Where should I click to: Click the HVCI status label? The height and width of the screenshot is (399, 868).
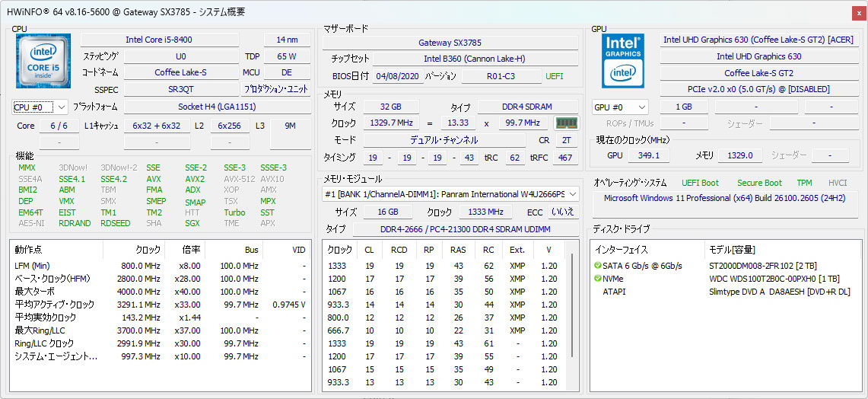(x=838, y=183)
